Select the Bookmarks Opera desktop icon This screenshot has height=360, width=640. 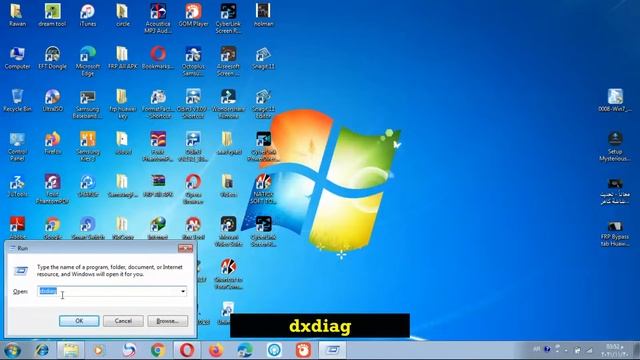(x=158, y=58)
